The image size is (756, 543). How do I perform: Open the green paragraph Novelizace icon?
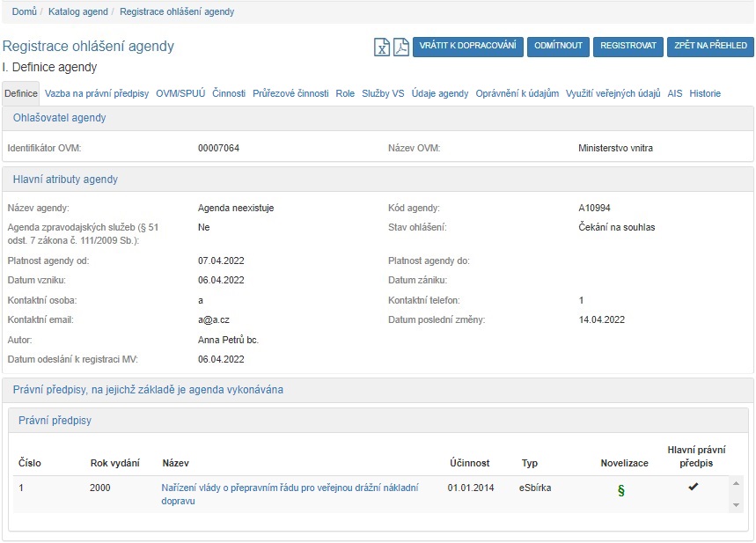pyautogui.click(x=620, y=491)
